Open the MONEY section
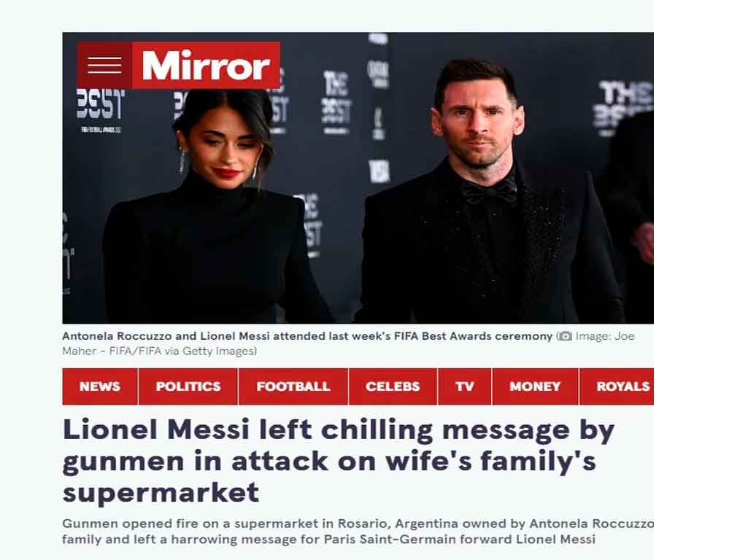The height and width of the screenshot is (560, 748). pyautogui.click(x=535, y=386)
